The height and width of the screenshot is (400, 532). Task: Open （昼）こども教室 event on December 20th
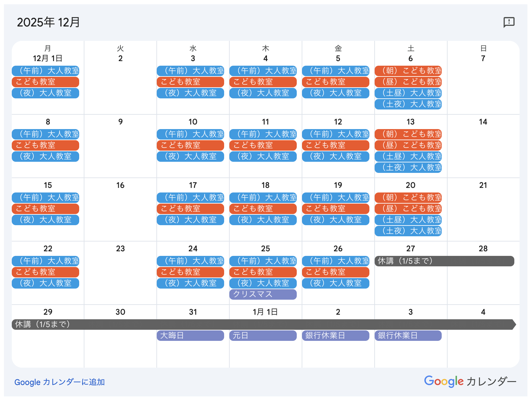pyautogui.click(x=408, y=208)
